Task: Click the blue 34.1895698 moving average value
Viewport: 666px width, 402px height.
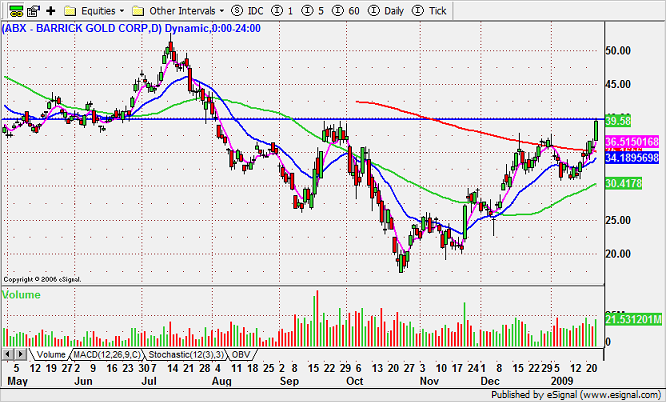Action: pyautogui.click(x=632, y=158)
